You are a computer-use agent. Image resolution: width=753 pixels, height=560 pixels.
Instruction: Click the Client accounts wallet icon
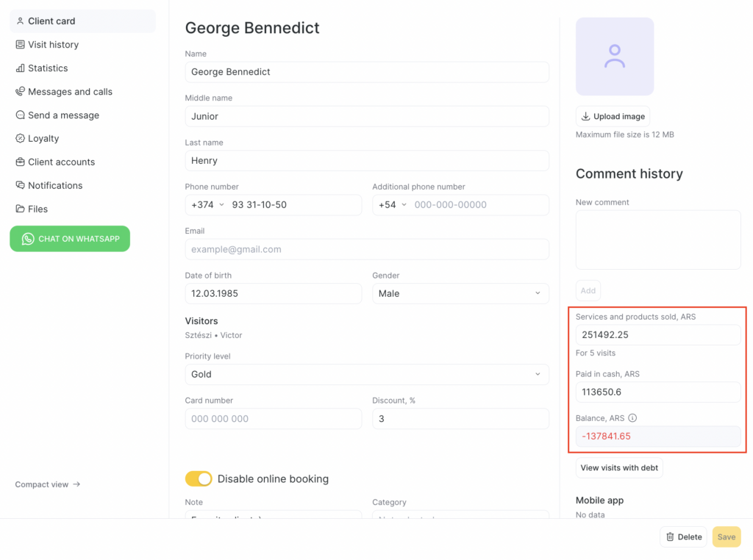click(x=21, y=162)
